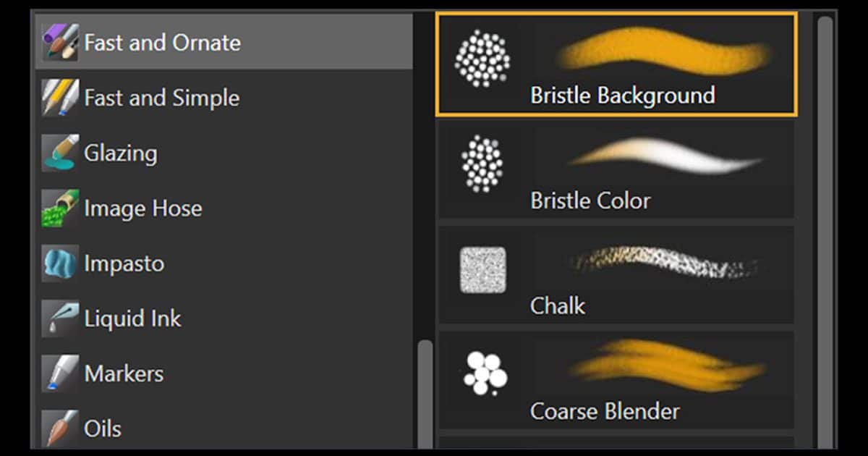The height and width of the screenshot is (456, 868).
Task: Select the Liquid Ink pen icon
Action: point(61,318)
